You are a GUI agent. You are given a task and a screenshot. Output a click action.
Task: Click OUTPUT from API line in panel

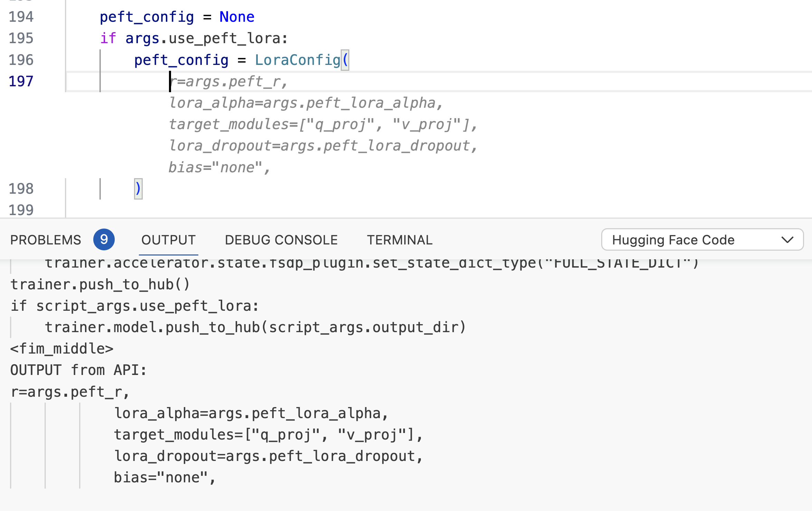tap(79, 370)
